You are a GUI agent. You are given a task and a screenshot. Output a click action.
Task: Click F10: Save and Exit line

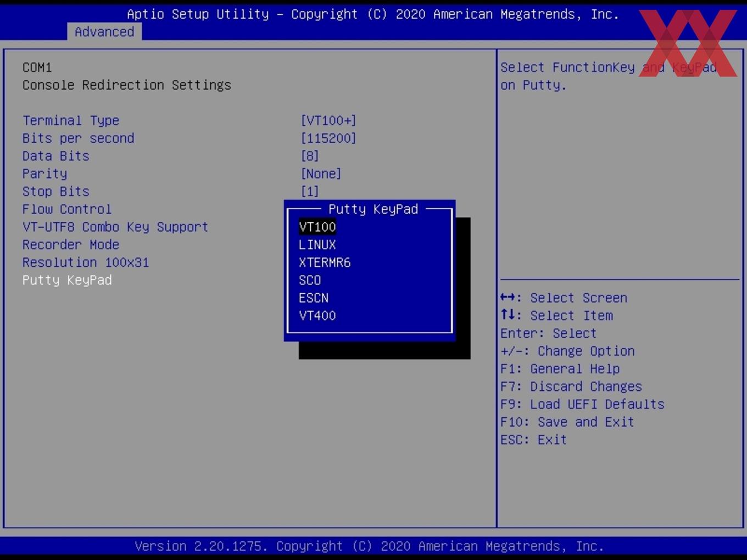click(567, 422)
